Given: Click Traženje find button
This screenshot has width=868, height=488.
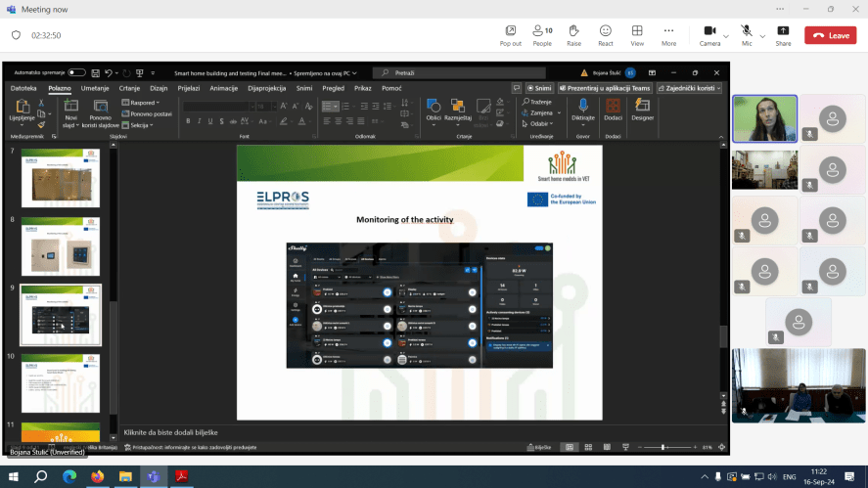Looking at the screenshot, I should (537, 102).
